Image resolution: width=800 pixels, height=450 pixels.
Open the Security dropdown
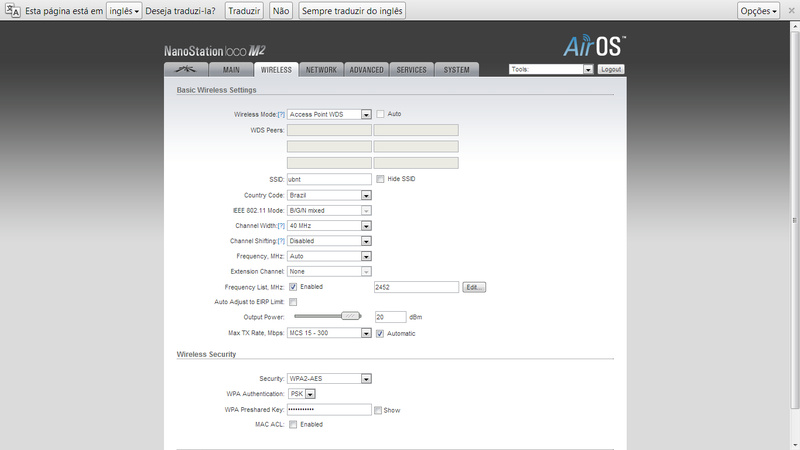(x=329, y=379)
